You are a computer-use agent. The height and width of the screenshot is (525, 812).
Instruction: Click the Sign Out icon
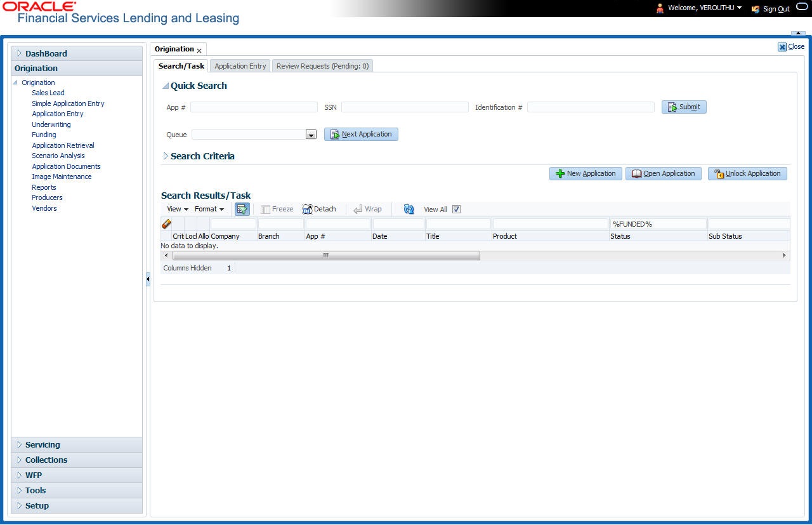tap(756, 9)
